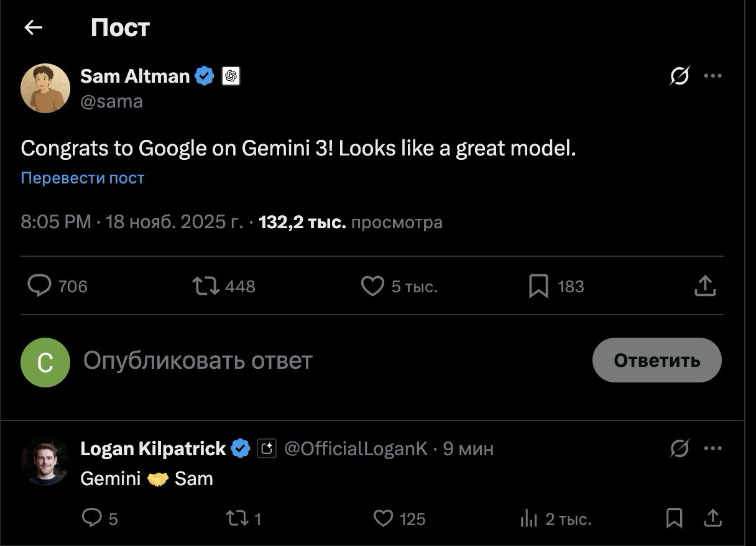Like Logan Kilpatrick's reply
Screen dimensions: 756x546
(384, 519)
